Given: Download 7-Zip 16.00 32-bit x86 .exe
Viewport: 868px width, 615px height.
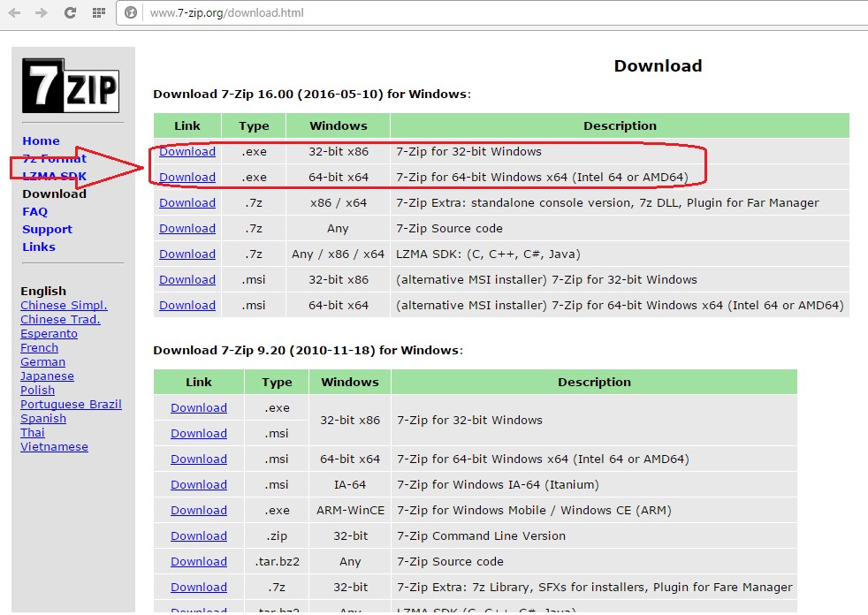Looking at the screenshot, I should point(187,152).
